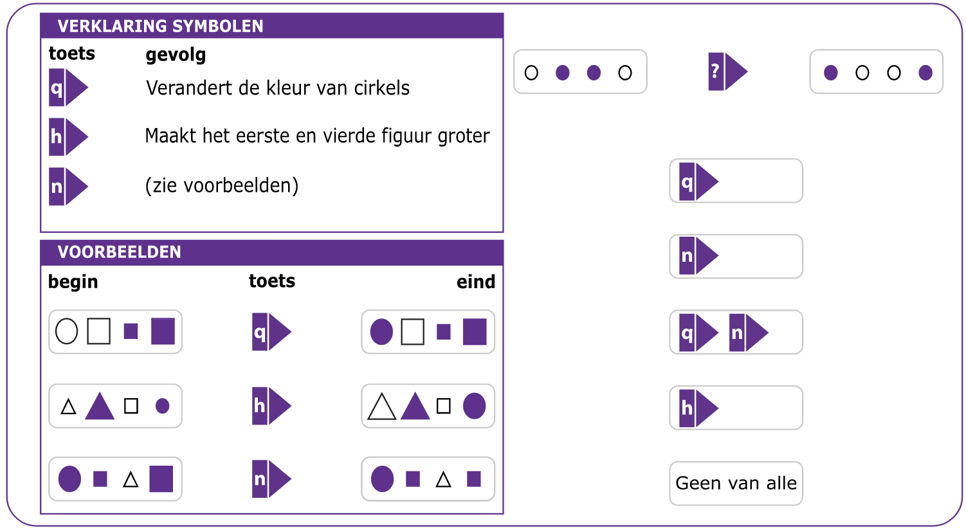Screen dimensions: 966x530
Task: Click the n key icon in the third example row
Action: point(271,479)
